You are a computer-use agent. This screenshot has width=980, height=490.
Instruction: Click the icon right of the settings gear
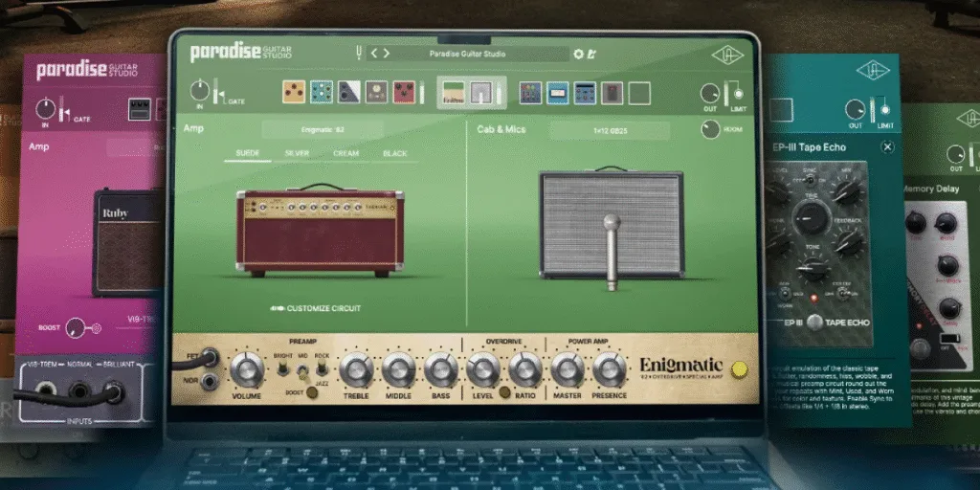pos(591,54)
